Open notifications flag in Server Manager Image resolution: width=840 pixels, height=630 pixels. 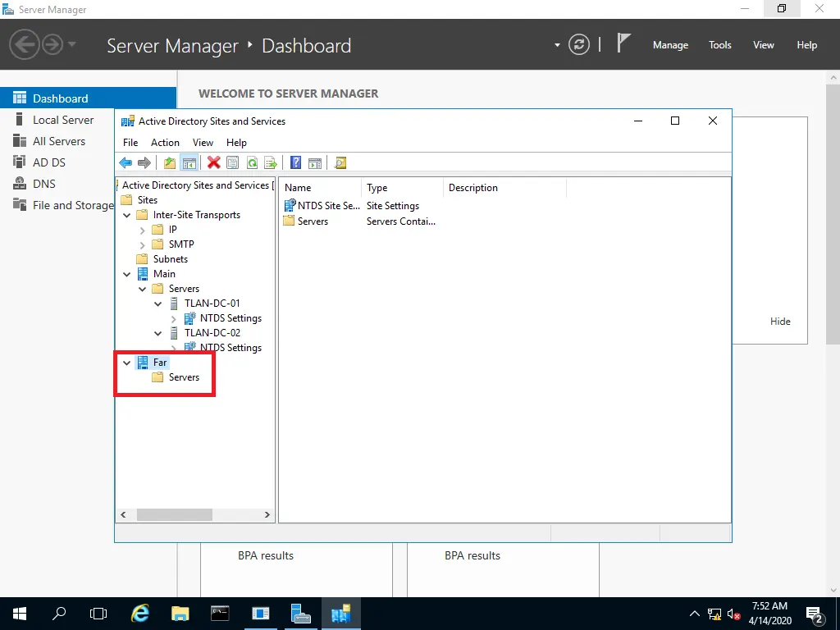pos(623,43)
